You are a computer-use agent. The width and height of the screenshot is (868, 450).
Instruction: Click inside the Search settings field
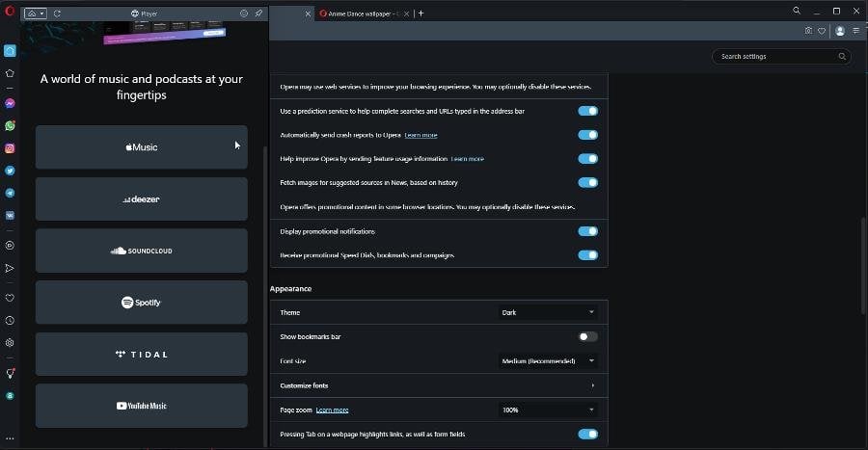[776, 57]
